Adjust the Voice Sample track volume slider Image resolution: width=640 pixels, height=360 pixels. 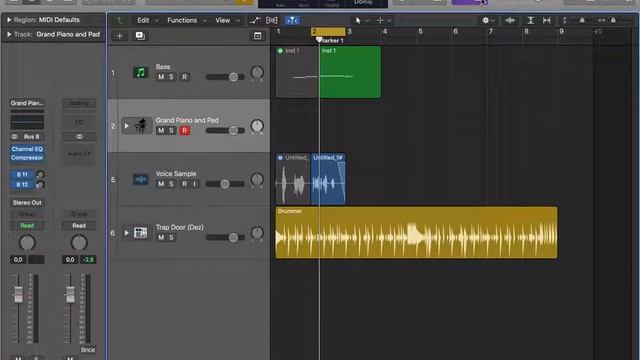[225, 184]
